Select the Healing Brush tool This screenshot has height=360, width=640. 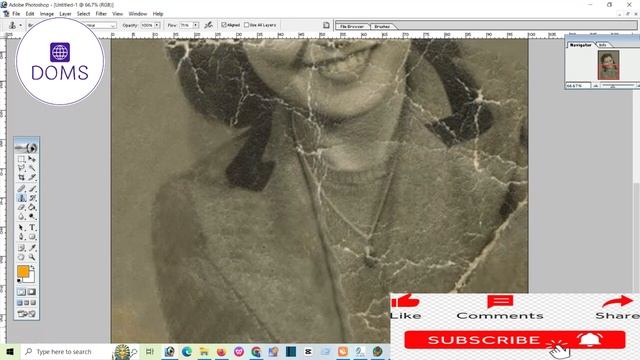21,189
